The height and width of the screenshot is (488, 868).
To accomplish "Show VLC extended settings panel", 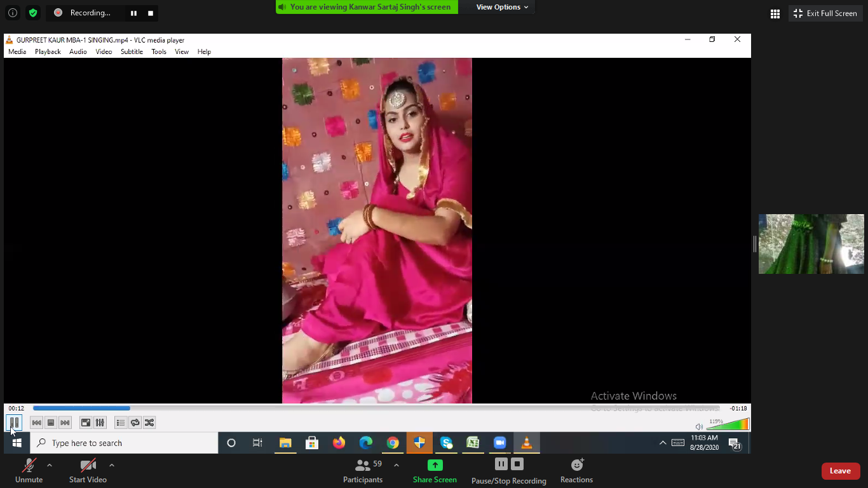I will 100,423.
